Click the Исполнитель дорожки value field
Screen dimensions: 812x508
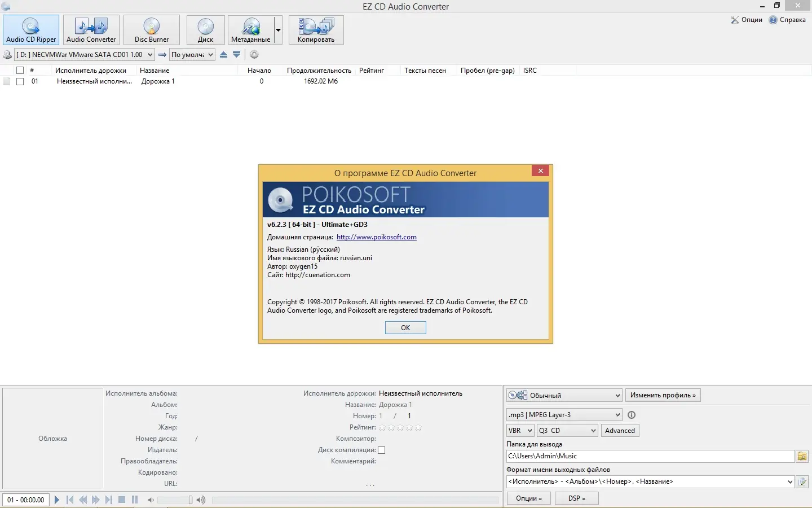pyautogui.click(x=421, y=393)
